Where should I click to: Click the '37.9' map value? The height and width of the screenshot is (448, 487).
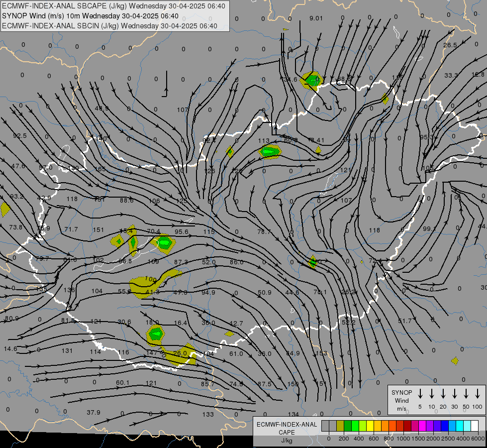(94, 412)
